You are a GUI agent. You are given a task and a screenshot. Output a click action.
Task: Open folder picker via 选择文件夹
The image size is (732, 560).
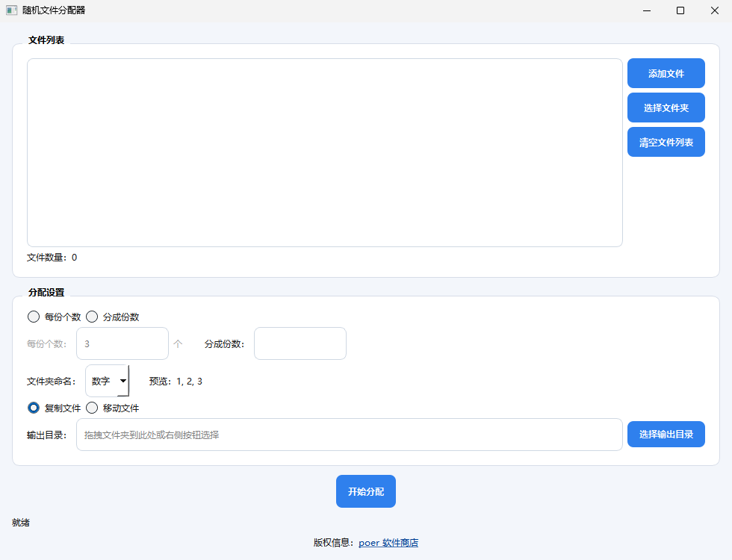pyautogui.click(x=666, y=108)
